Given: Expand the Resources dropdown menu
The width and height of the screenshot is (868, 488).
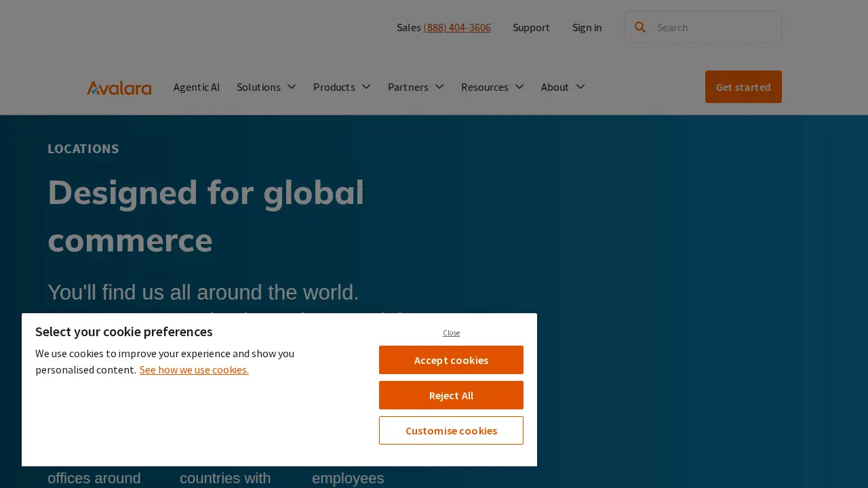Looking at the screenshot, I should point(493,87).
